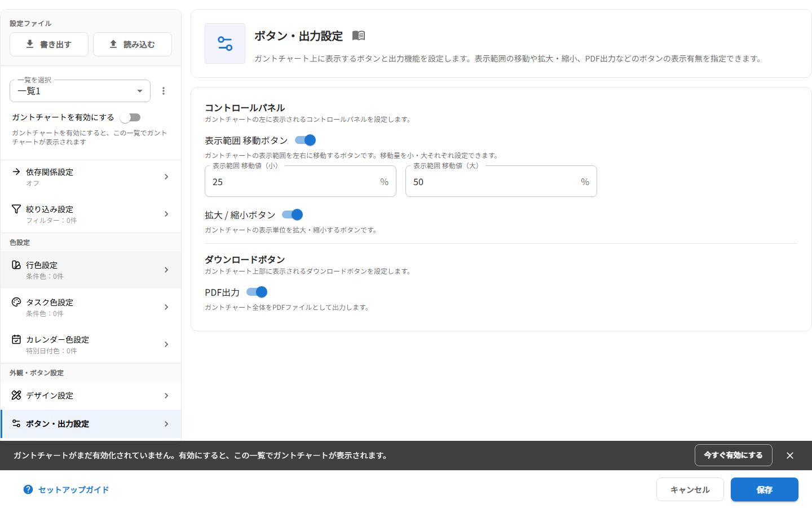Click the blue 保存 button
Image resolution: width=812 pixels, height=508 pixels.
[x=765, y=489]
